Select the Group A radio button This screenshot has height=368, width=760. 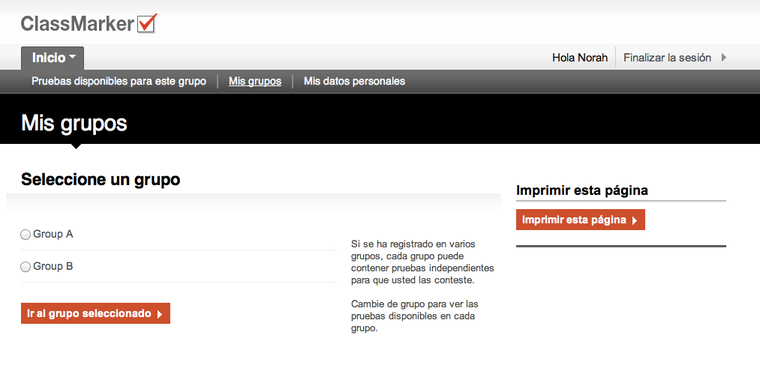point(25,235)
